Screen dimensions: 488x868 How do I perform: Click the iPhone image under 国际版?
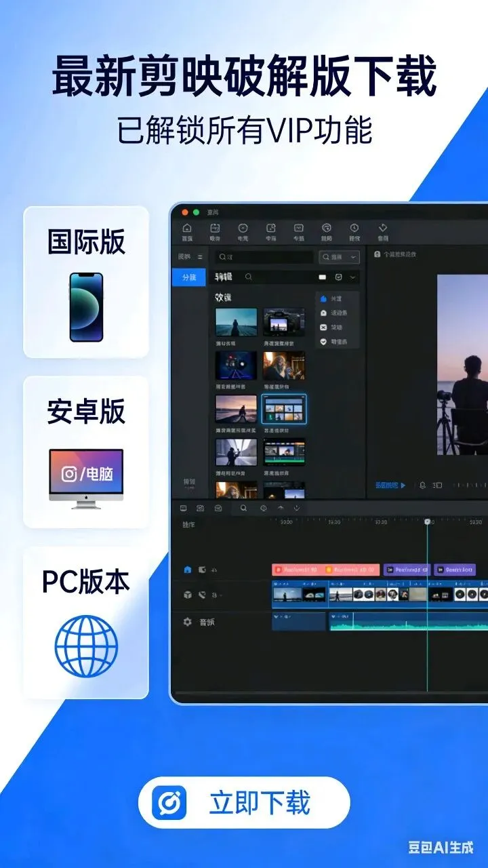coord(86,307)
